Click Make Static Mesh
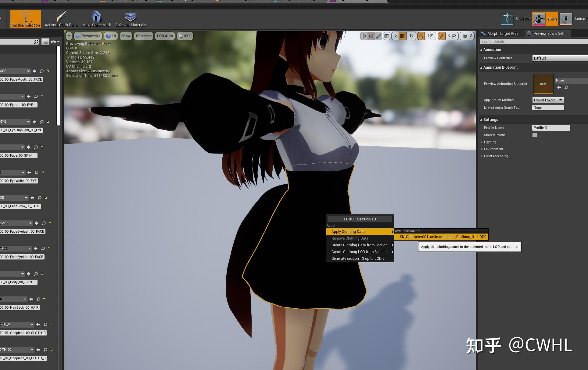Viewport: 588px width, 370px height. coord(96,19)
